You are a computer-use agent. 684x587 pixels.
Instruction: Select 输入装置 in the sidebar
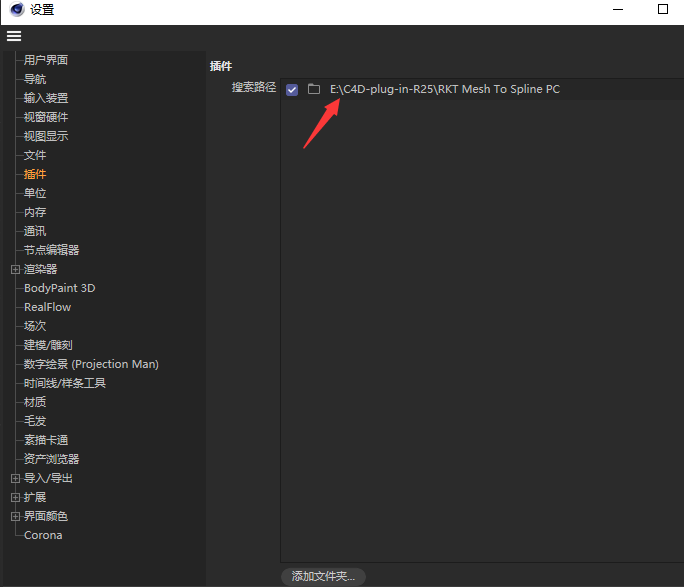[46, 98]
